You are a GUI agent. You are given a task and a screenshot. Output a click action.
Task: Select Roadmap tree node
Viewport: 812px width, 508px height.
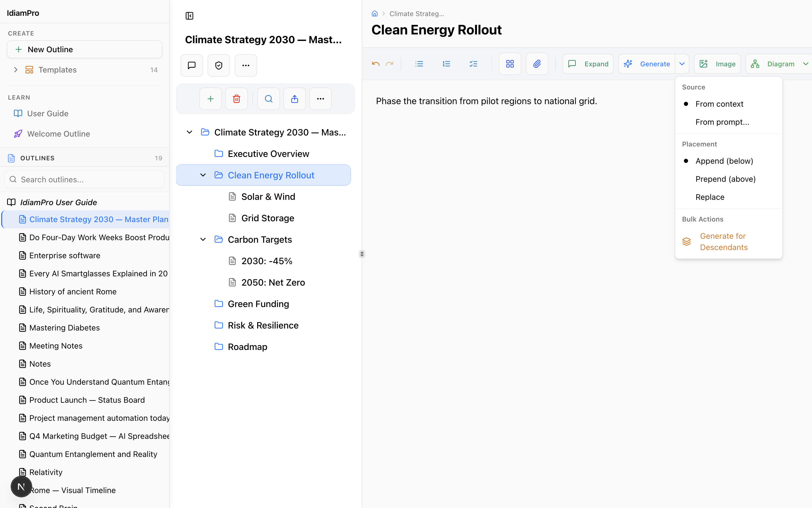pyautogui.click(x=263, y=347)
